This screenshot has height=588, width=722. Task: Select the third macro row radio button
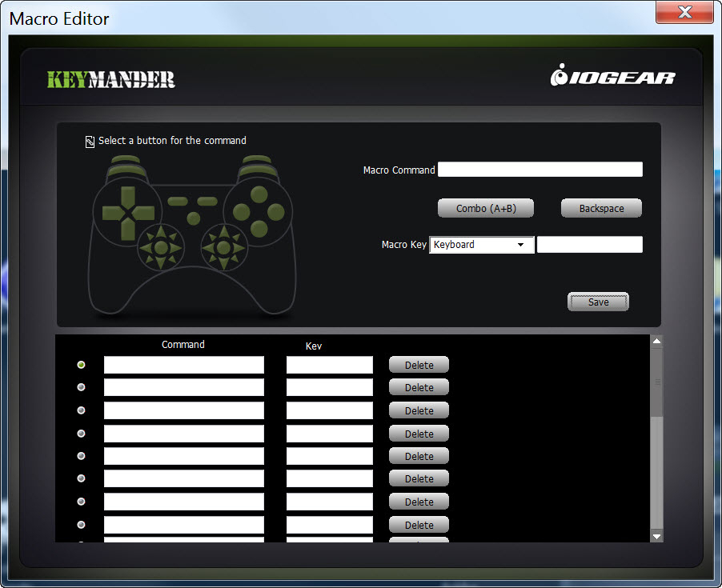coord(81,410)
